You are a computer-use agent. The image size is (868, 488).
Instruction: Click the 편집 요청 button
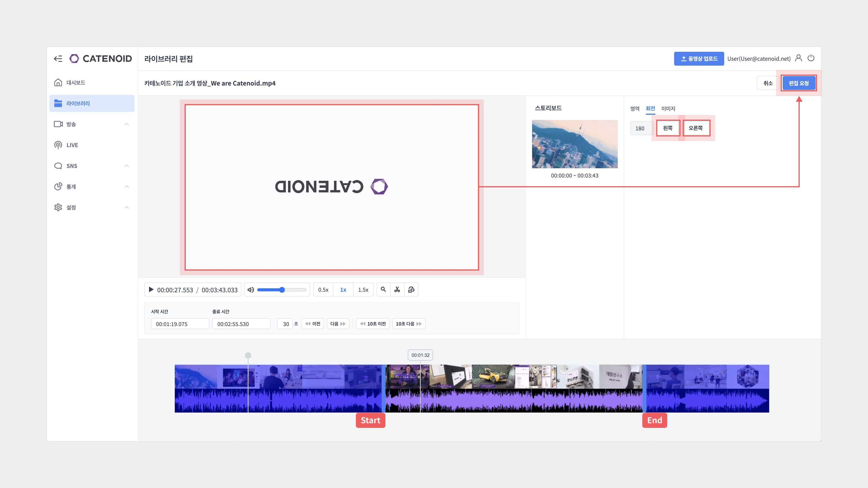pos(799,83)
